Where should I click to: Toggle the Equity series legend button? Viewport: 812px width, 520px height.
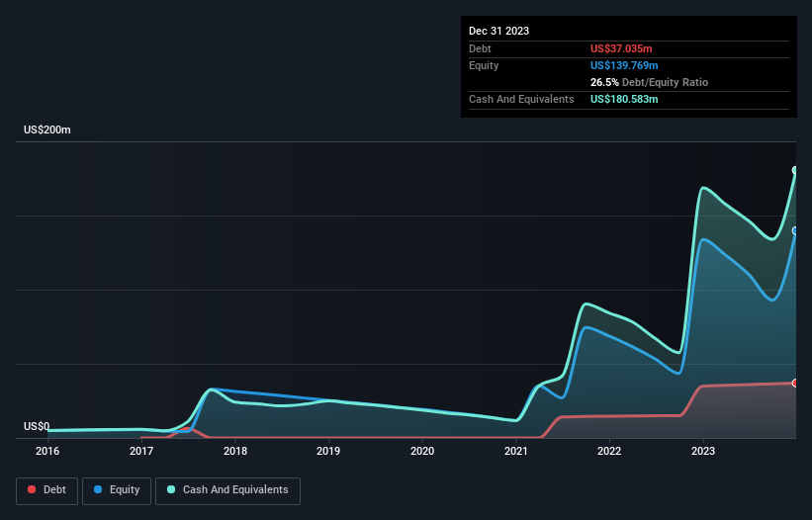coord(117,490)
